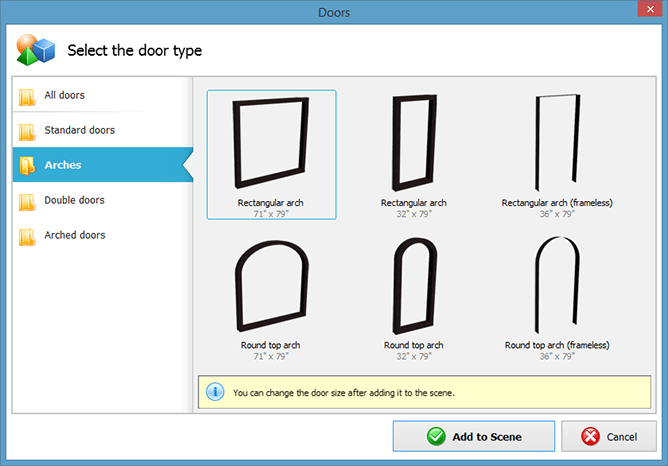Screen dimensions: 668x466
Task: Open the Arched doors category
Action: [x=103, y=235]
